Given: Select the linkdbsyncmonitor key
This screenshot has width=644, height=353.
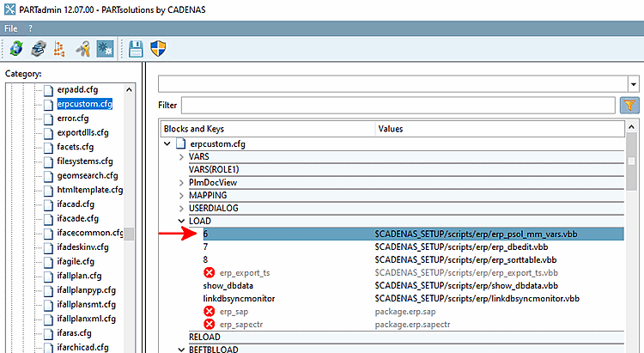Looking at the screenshot, I should click(239, 298).
